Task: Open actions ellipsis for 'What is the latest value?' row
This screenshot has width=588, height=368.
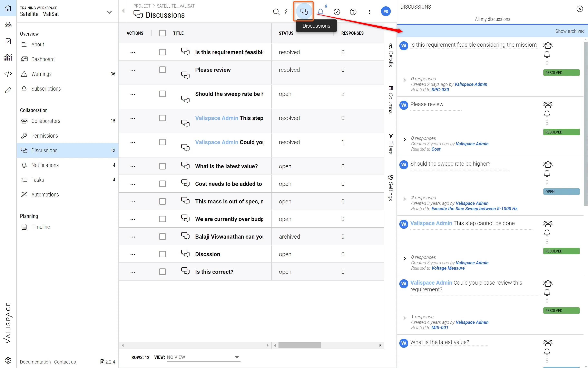Action: [133, 166]
